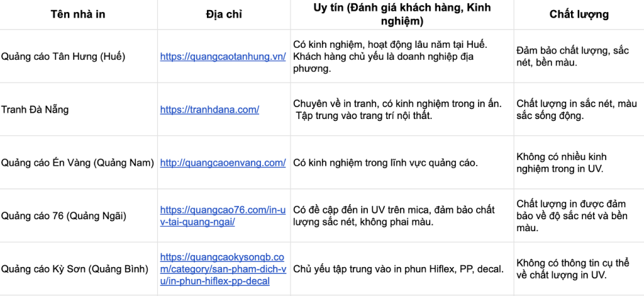The height and width of the screenshot is (296, 644).
Task: Open the quangcaotanhung.vn link
Action: coord(223,57)
